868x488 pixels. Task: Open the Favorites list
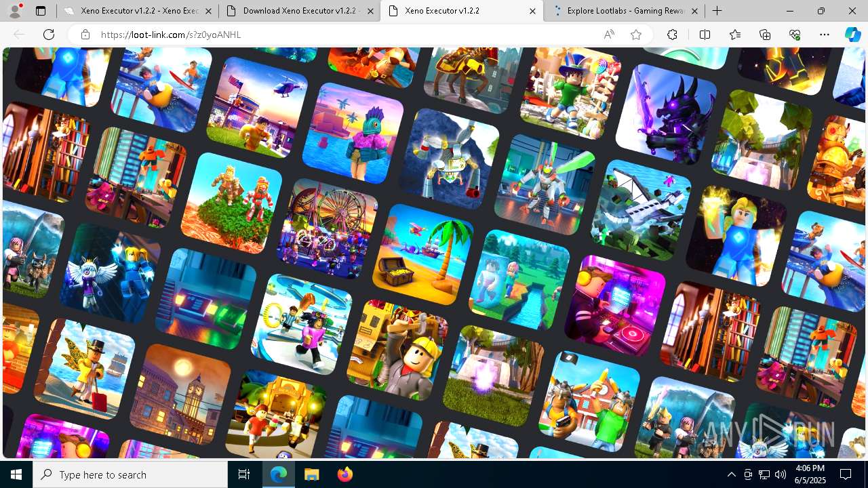click(735, 35)
